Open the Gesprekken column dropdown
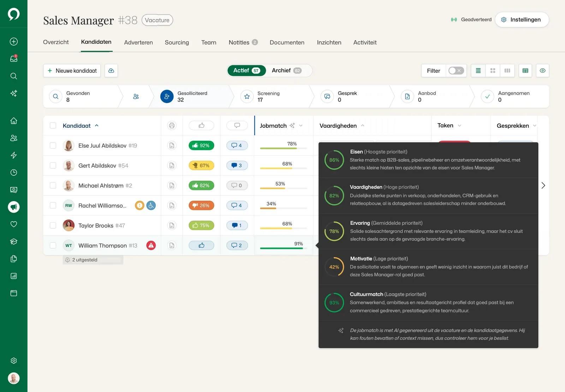The width and height of the screenshot is (565, 392). pos(535,126)
